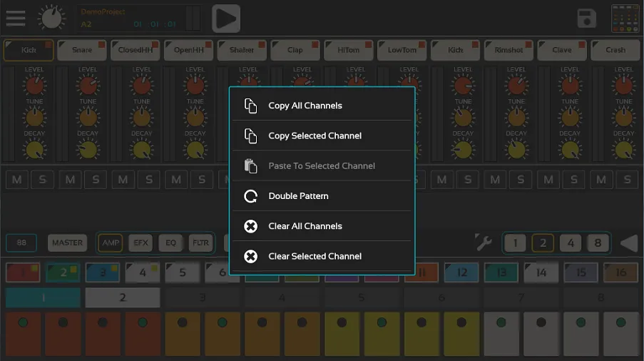This screenshot has height=361, width=644.
Task: Toggle the last white step pad
Action: tap(620, 334)
